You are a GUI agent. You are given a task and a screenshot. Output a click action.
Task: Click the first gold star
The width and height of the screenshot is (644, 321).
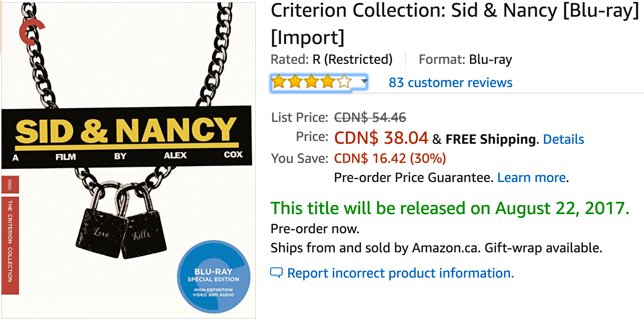pos(279,82)
